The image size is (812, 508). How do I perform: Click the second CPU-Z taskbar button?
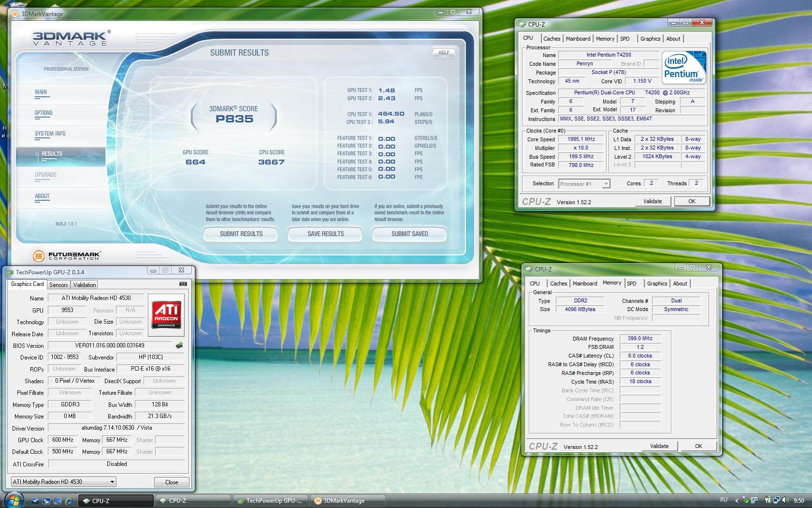pos(193,501)
